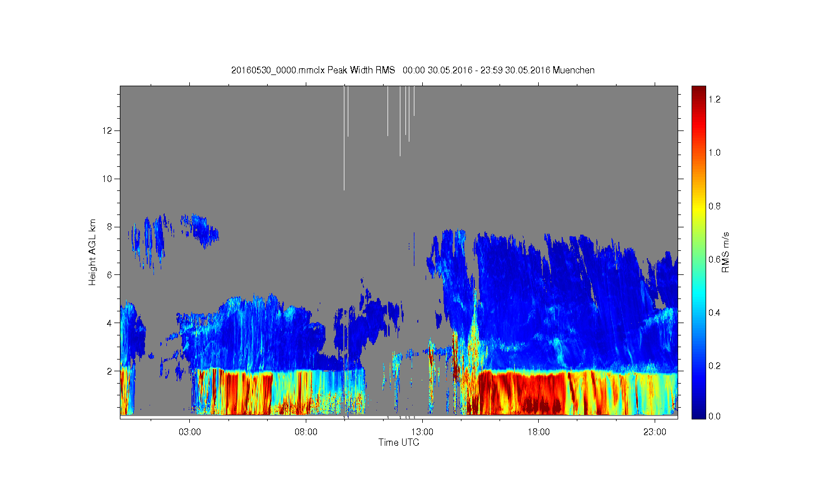840x504 pixels.
Task: Click the 'RMS m/s' colorbar label
Action: [725, 252]
